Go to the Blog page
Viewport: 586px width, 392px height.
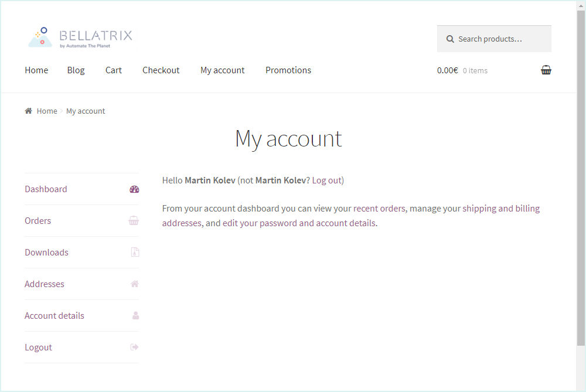tap(76, 70)
